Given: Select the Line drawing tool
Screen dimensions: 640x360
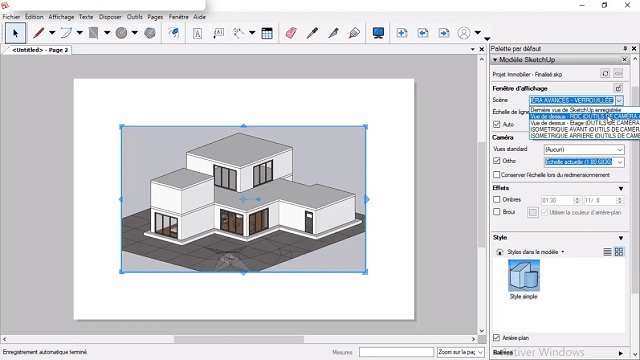Looking at the screenshot, I should click(x=39, y=33).
